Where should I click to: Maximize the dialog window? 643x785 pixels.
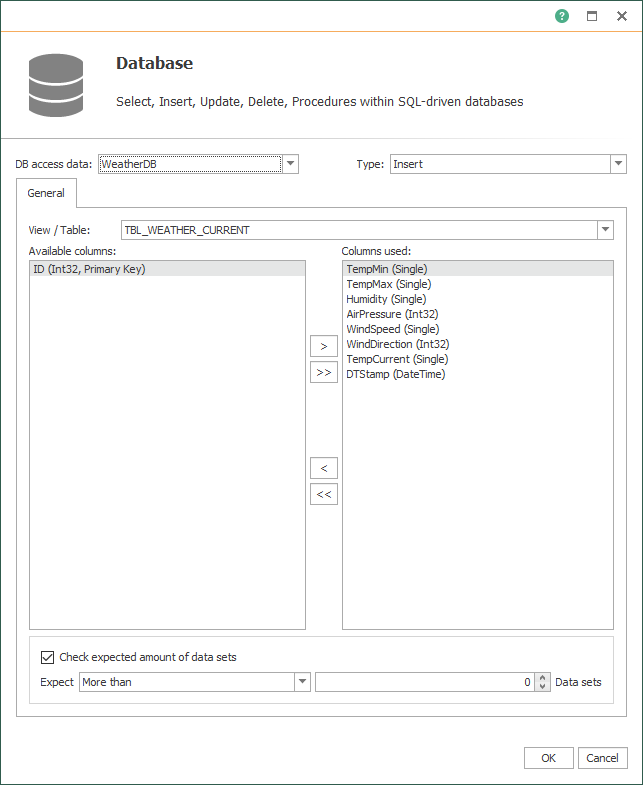coord(592,16)
